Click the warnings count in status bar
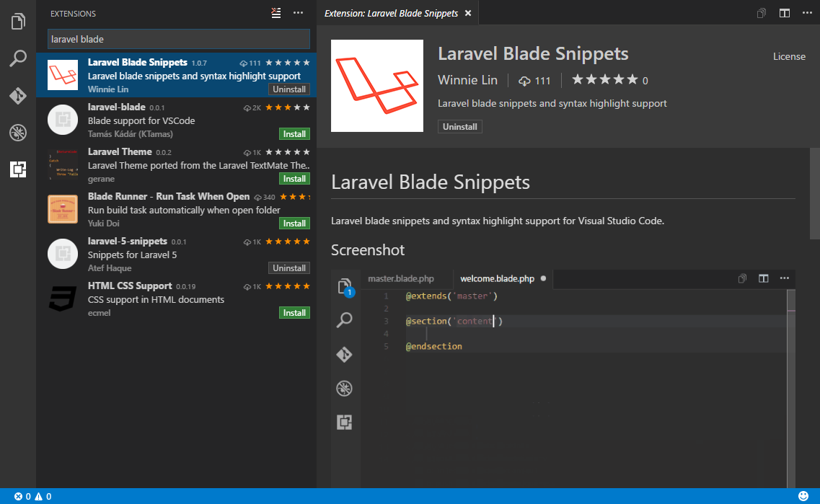Viewport: 820px width, 504px height. pos(43,497)
